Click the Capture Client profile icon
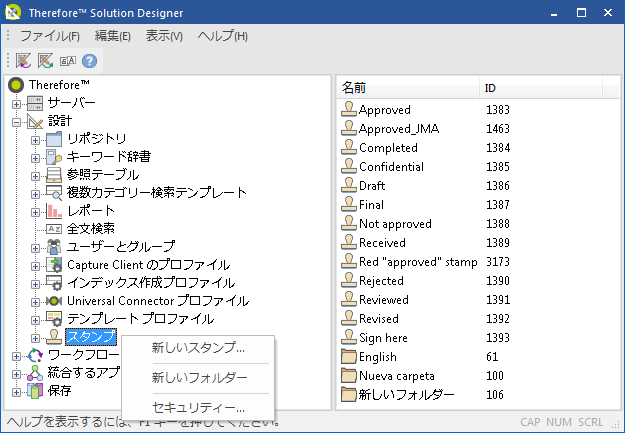Screen dimensions: 626x434 point(54,265)
